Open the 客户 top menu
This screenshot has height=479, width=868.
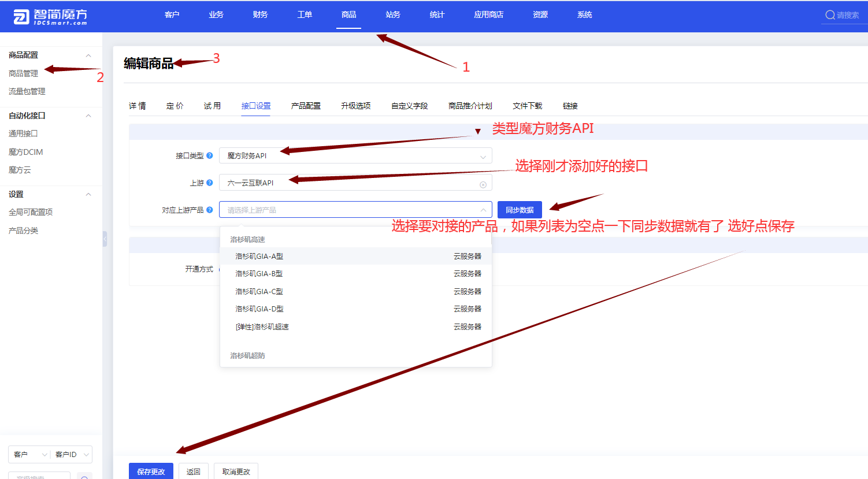click(172, 15)
